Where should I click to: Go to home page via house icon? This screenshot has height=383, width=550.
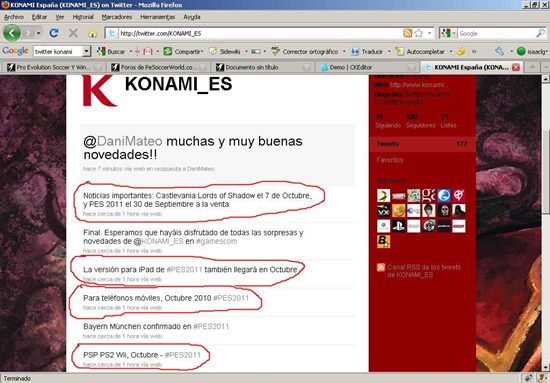coord(93,34)
